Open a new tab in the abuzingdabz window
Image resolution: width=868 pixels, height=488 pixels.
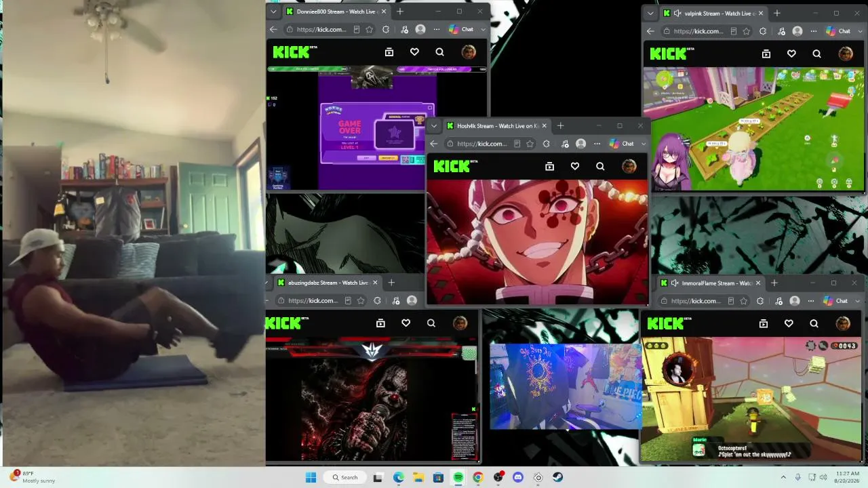click(391, 283)
